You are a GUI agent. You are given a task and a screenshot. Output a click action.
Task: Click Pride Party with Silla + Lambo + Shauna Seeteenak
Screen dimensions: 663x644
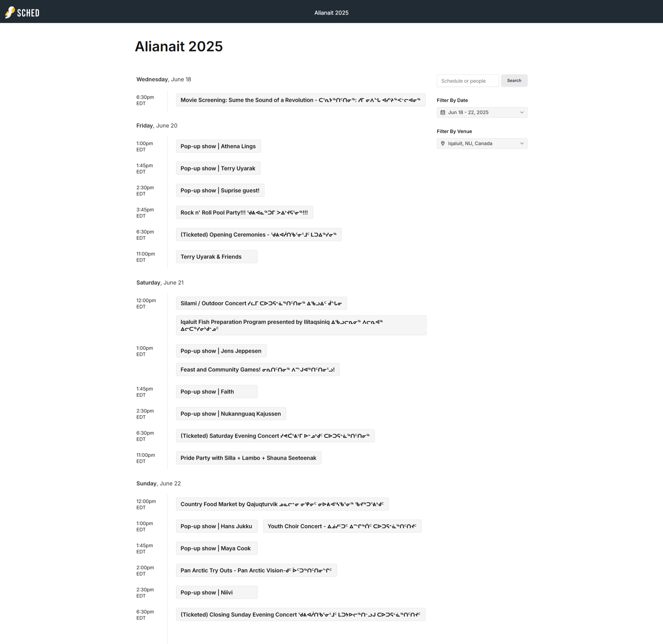point(248,458)
